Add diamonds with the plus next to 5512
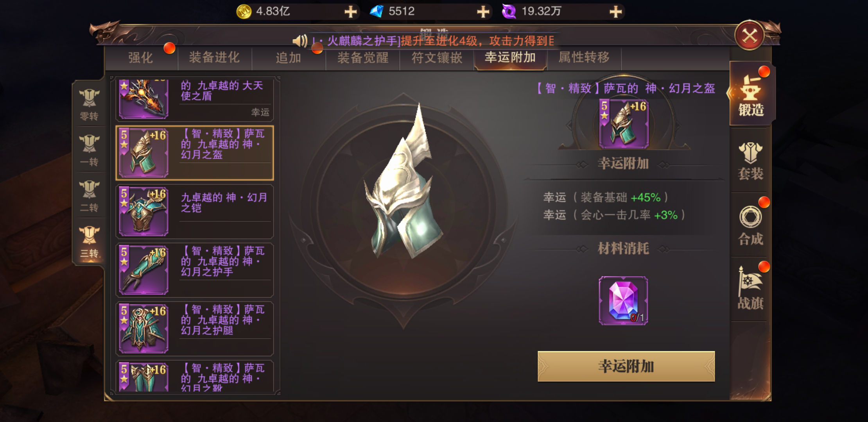The image size is (868, 422). 483,12
